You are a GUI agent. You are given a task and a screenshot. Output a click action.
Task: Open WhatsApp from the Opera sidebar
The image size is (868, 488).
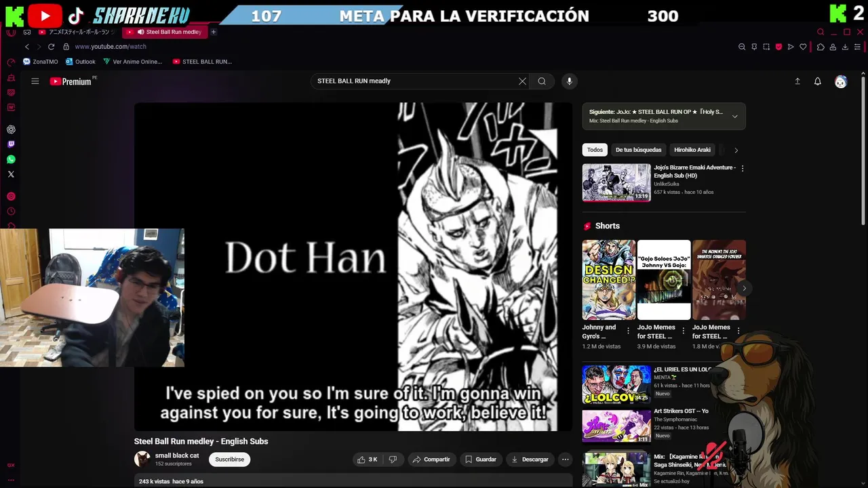pos(11,159)
